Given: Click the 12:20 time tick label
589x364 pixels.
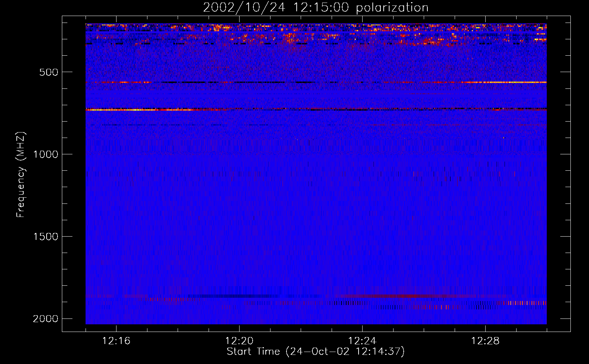Looking at the screenshot, I should 239,341.
